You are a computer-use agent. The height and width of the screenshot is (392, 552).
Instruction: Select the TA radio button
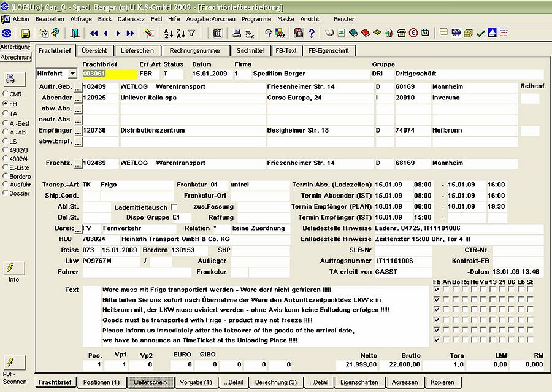click(x=6, y=113)
